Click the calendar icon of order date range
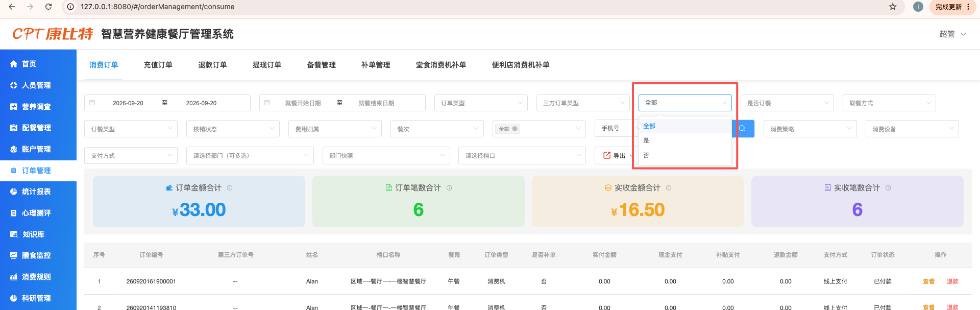The image size is (980, 310). point(92,103)
